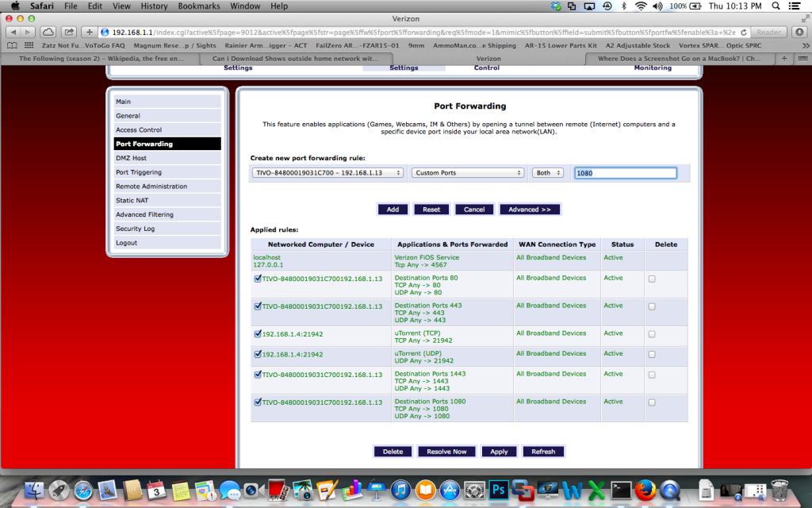This screenshot has width=812, height=508.
Task: Open the TIVO device selection dropdown
Action: tap(327, 172)
